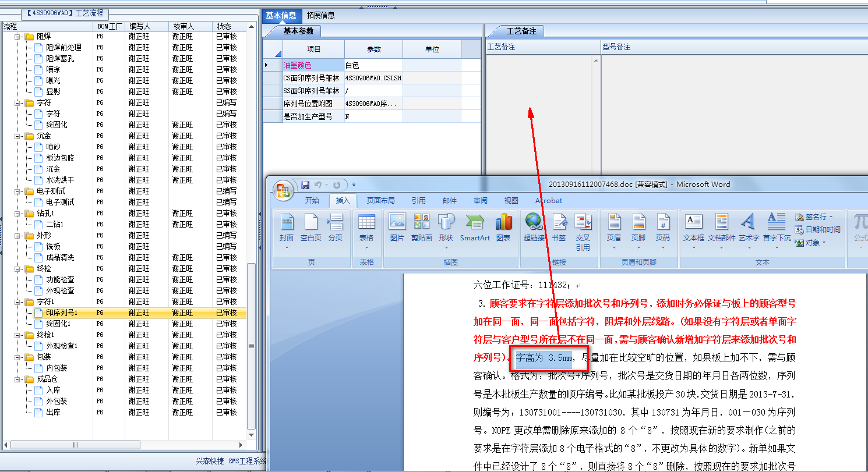Screen dimensions: 868x472
Task: Insert signature line (签名行)
Action: pos(814,217)
